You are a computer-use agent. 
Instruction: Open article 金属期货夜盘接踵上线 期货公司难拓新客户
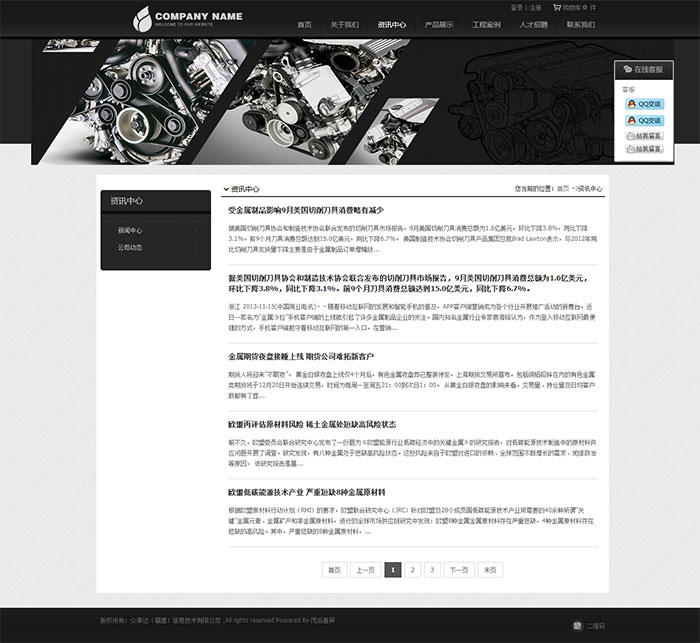pyautogui.click(x=301, y=356)
